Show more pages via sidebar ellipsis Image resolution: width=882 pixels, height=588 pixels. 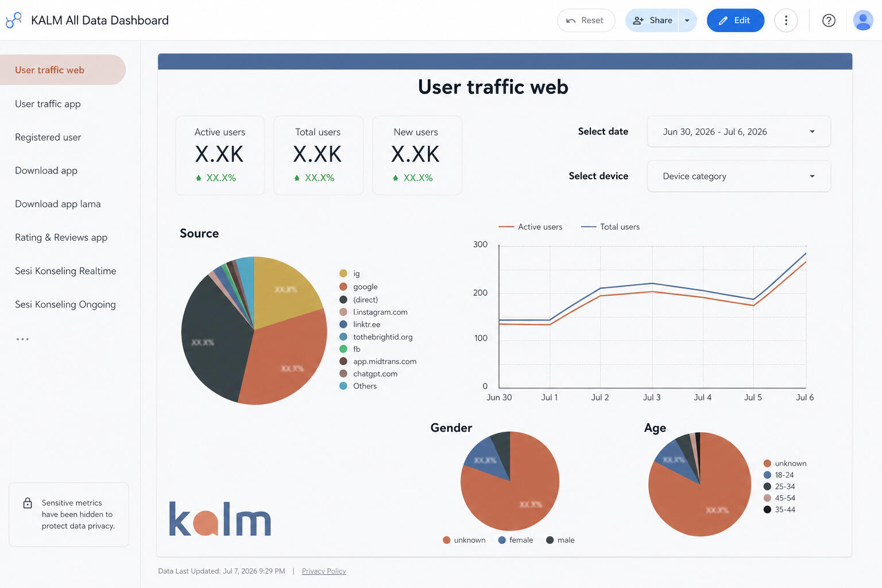(x=22, y=339)
